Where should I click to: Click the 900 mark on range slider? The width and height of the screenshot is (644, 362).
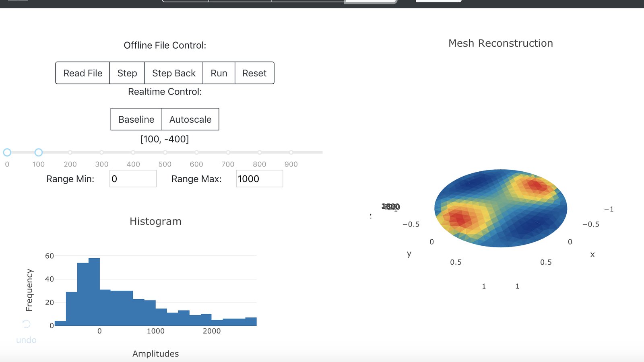291,152
